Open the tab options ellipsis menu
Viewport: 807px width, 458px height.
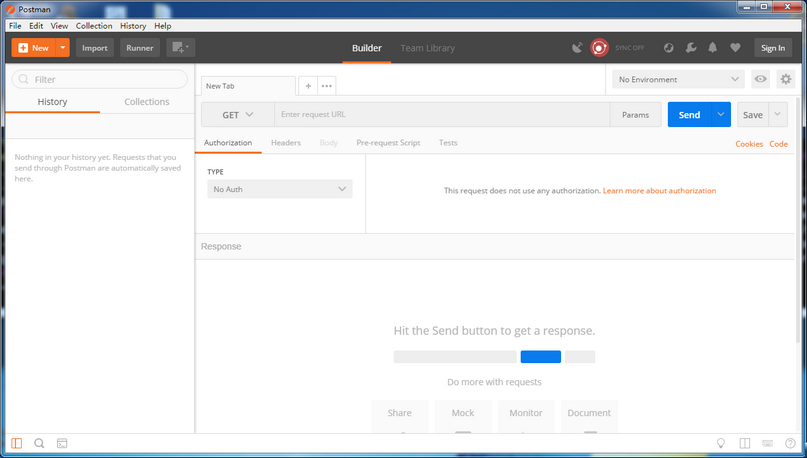pyautogui.click(x=326, y=86)
